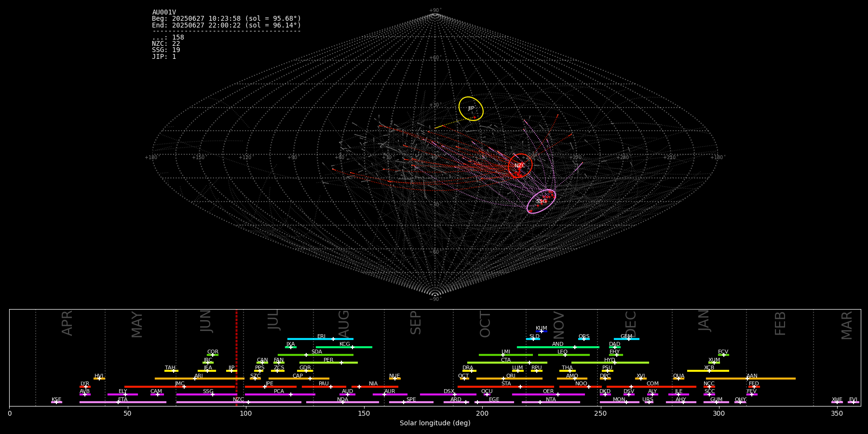Click the orange ARI shower bar
The width and height of the screenshot is (868, 434).
[200, 379]
